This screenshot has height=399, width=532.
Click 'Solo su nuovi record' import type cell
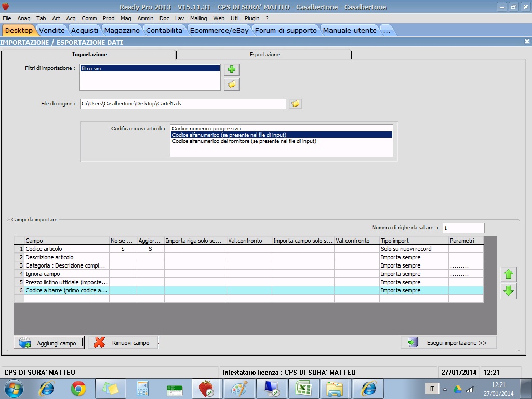coord(414,249)
